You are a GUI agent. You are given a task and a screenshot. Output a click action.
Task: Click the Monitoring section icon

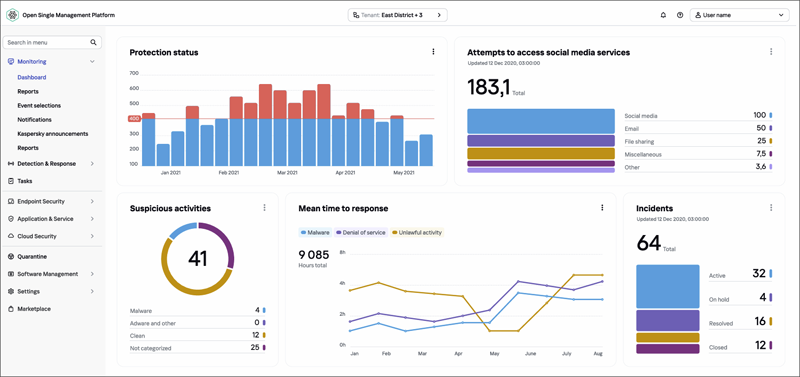(x=11, y=62)
